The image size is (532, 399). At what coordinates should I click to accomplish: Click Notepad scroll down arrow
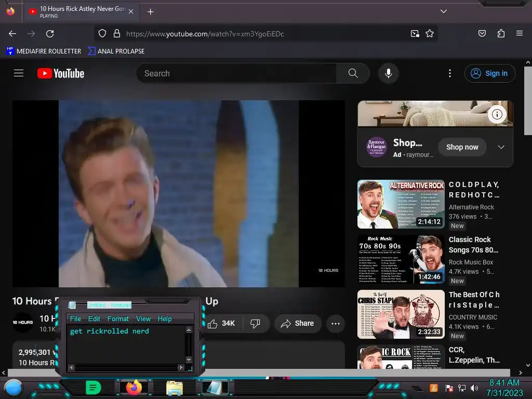pyautogui.click(x=189, y=360)
